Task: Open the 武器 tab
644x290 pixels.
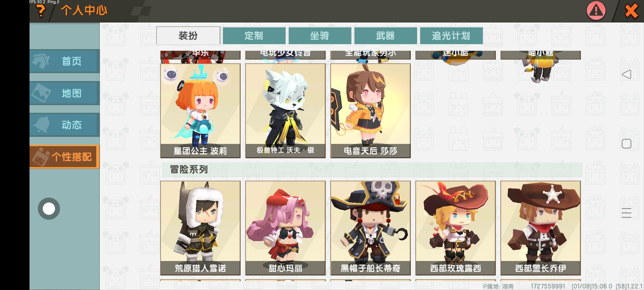Action: coord(386,36)
